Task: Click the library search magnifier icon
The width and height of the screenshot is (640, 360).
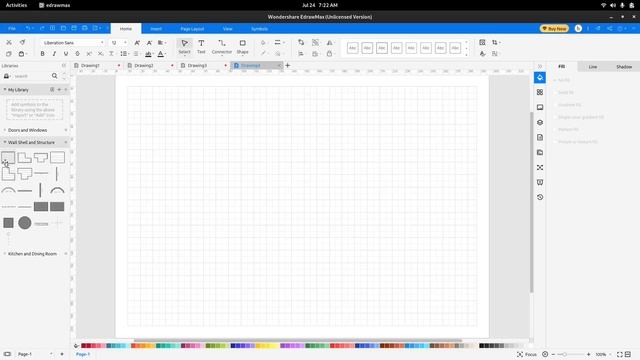Action: pyautogui.click(x=54, y=76)
